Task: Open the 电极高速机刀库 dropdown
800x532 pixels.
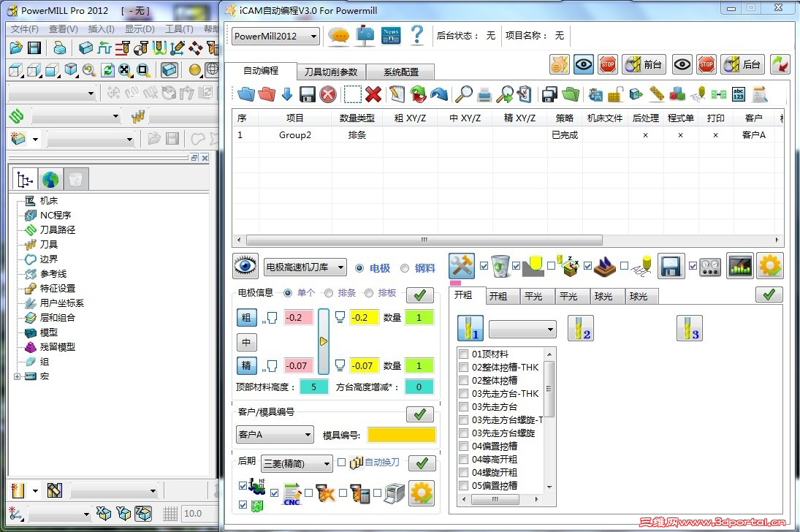Action: [305, 267]
